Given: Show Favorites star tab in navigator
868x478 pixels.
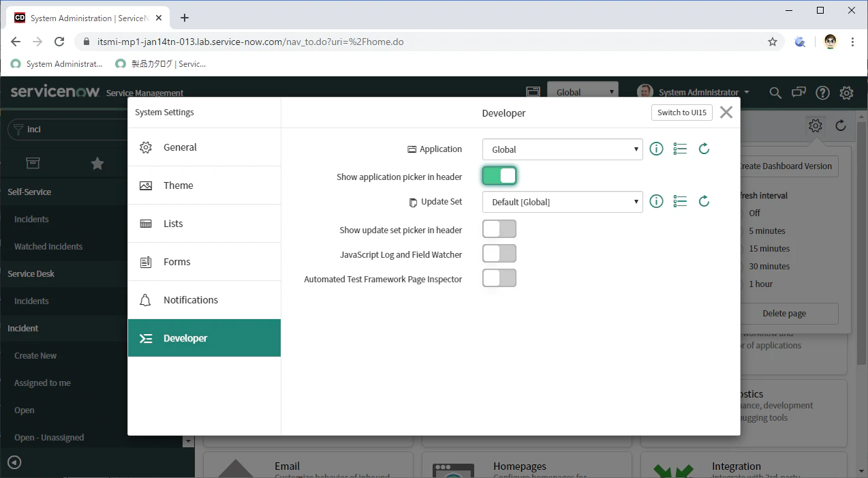Looking at the screenshot, I should click(x=97, y=163).
